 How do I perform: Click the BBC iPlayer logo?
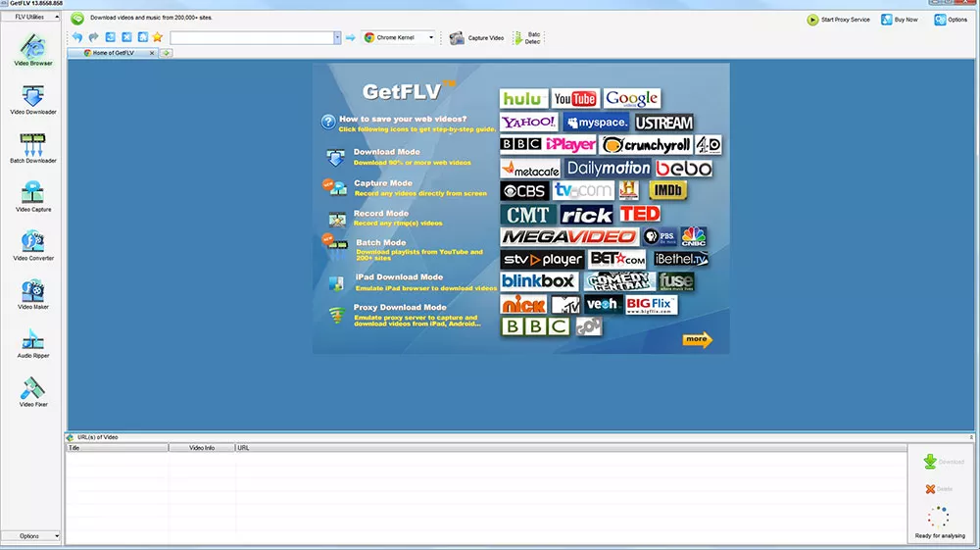548,145
